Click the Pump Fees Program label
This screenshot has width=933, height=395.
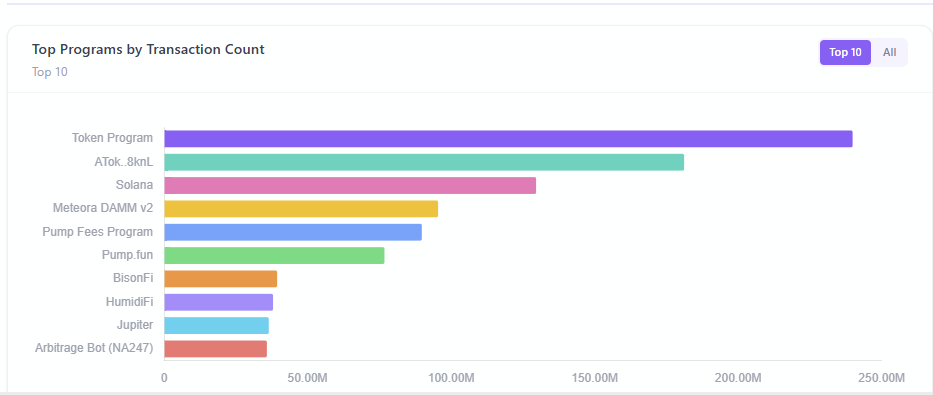pos(98,232)
